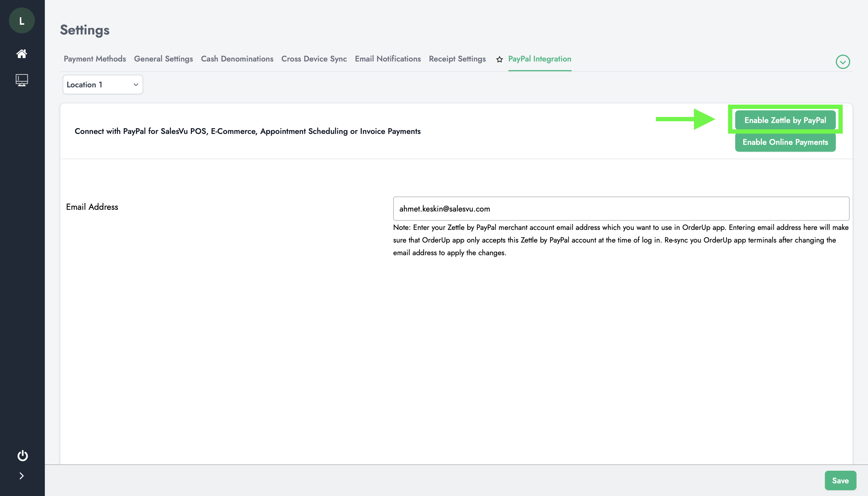868x496 pixels.
Task: Click the star icon beside PayPal Integration
Action: pyautogui.click(x=500, y=59)
